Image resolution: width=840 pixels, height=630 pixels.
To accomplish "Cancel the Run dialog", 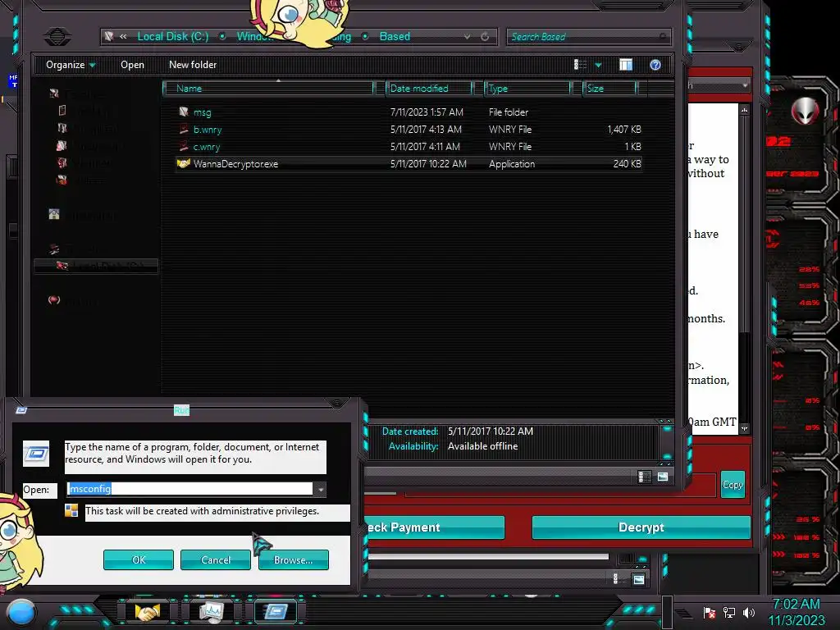I will click(216, 559).
